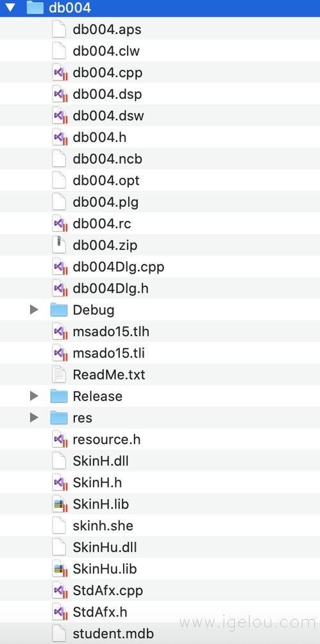
Task: Click the SkinHu.lib archive icon
Action: pos(60,569)
